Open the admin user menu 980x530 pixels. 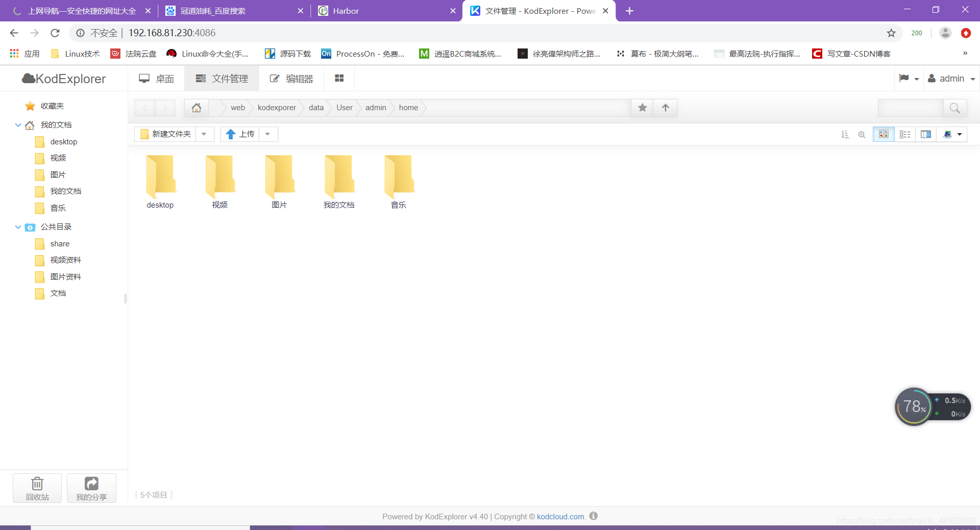[951, 79]
